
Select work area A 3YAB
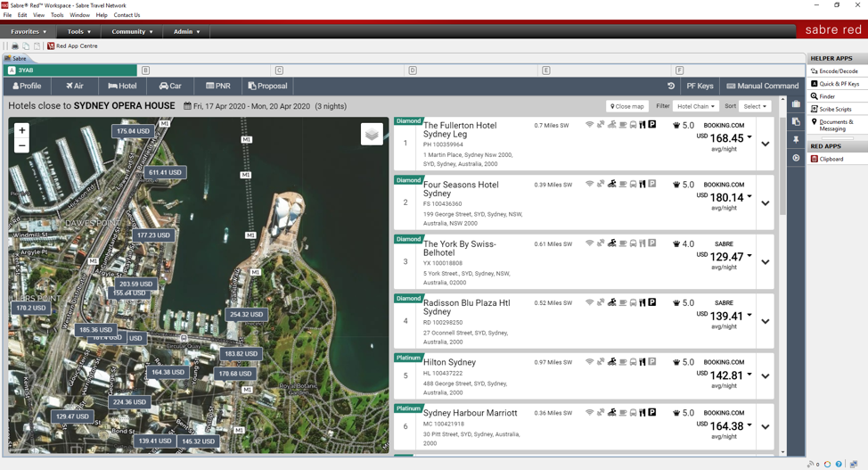click(x=70, y=70)
